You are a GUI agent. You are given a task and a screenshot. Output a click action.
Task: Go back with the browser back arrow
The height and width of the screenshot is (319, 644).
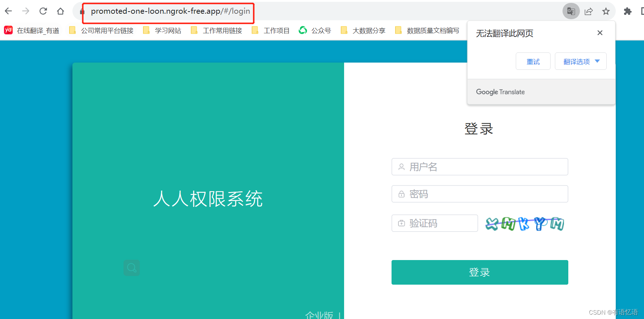click(x=8, y=11)
